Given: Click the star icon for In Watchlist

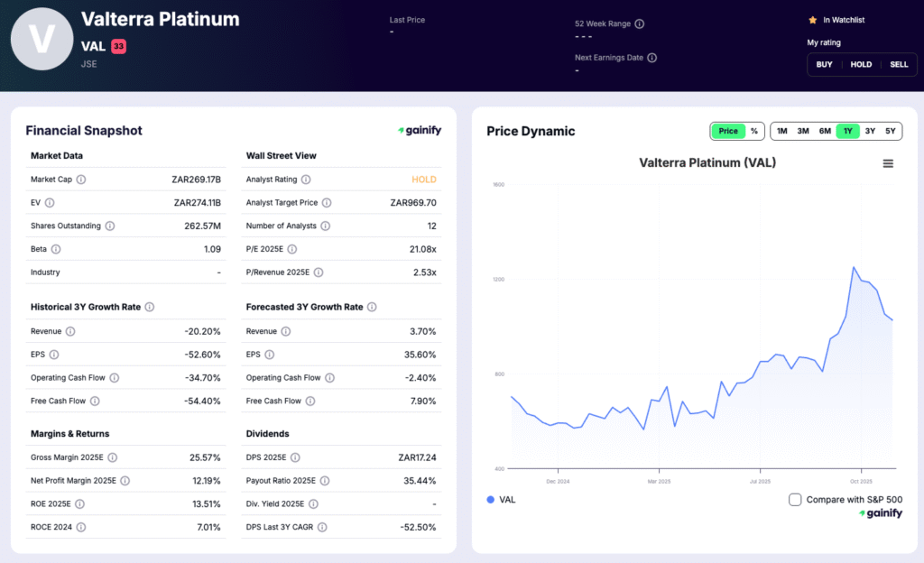Looking at the screenshot, I should click(x=813, y=20).
